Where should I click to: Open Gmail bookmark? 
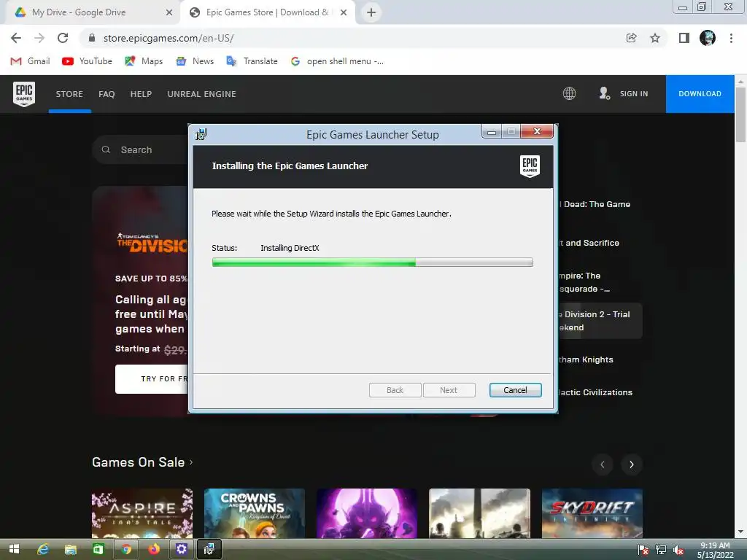pyautogui.click(x=31, y=61)
